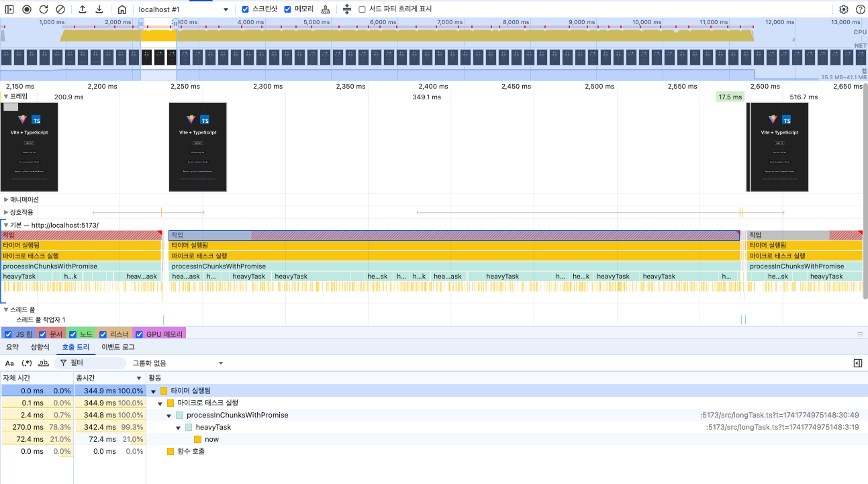Enable 서드 파티 흐리게 표시 checkbox

pos(363,9)
